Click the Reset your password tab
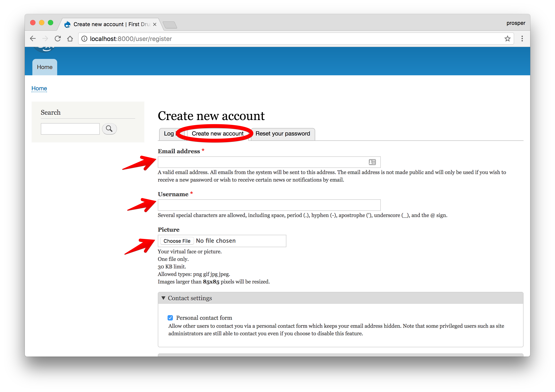 click(x=283, y=133)
